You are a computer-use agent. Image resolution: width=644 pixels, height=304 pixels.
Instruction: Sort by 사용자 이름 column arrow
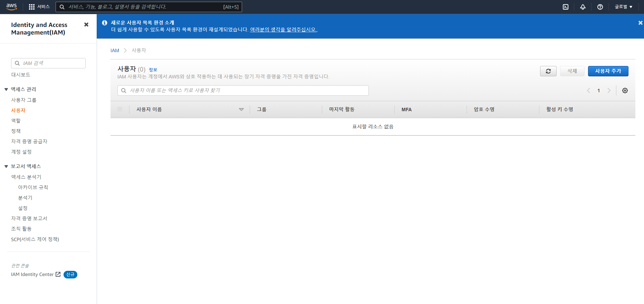point(241,110)
